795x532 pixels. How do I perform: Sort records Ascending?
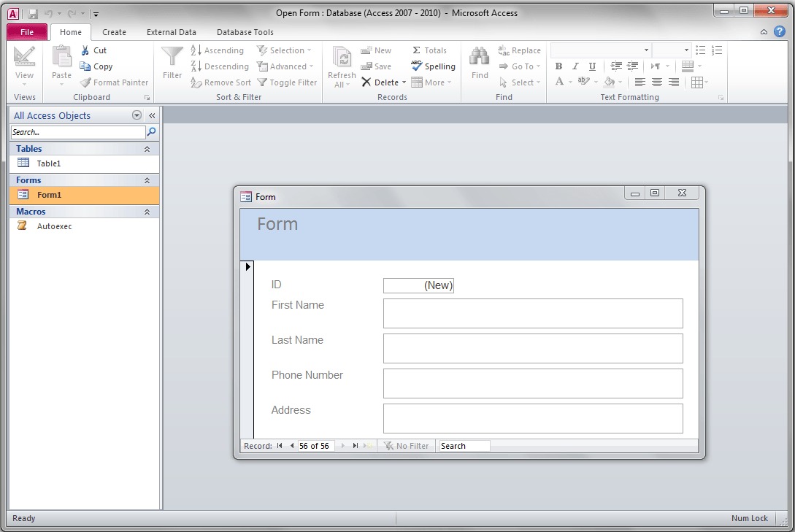tap(217, 50)
